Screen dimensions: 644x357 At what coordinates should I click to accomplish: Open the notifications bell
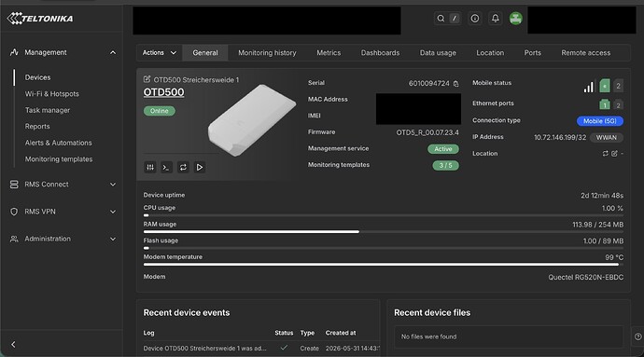(496, 19)
